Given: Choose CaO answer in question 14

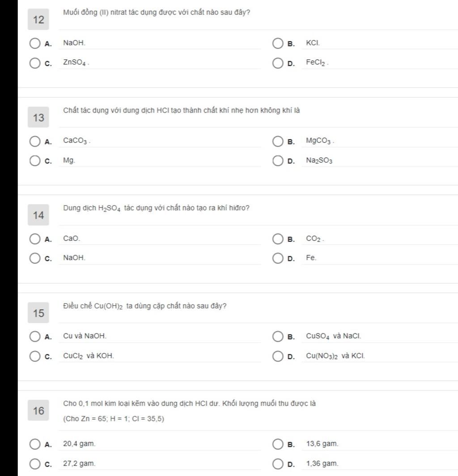Looking at the screenshot, I should click(35, 239).
